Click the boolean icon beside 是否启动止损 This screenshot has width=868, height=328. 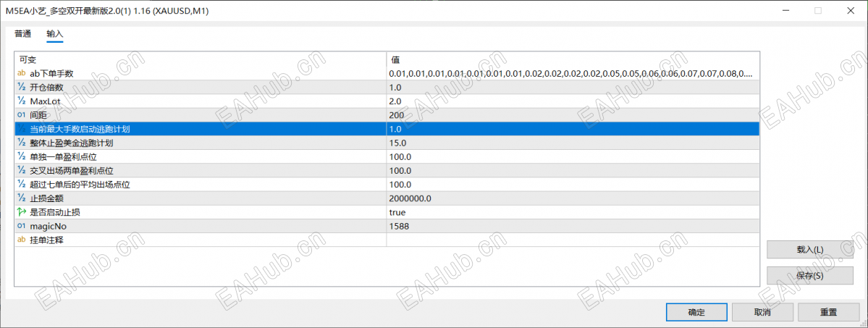click(x=22, y=212)
